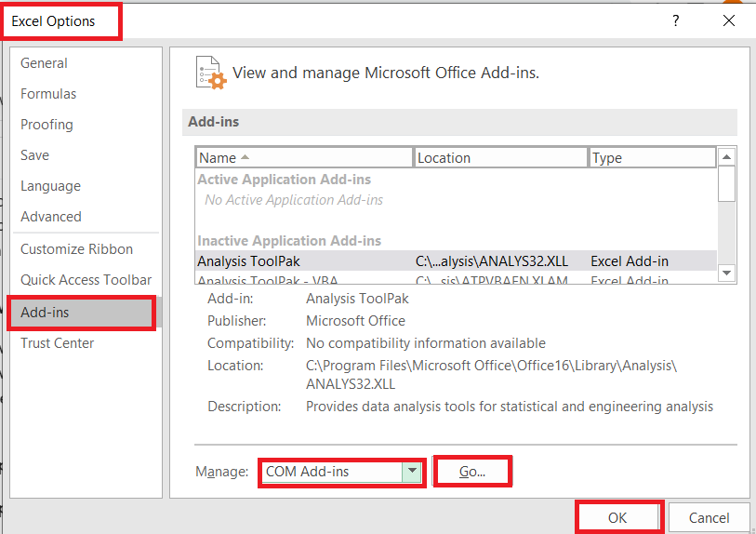Click the Help question mark icon
The width and height of the screenshot is (756, 534).
[664, 21]
